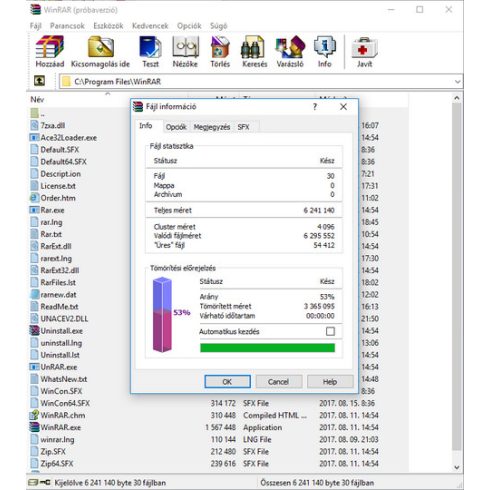490x490 pixels.
Task: Close the Fájl információ dialog
Action: pos(343,107)
